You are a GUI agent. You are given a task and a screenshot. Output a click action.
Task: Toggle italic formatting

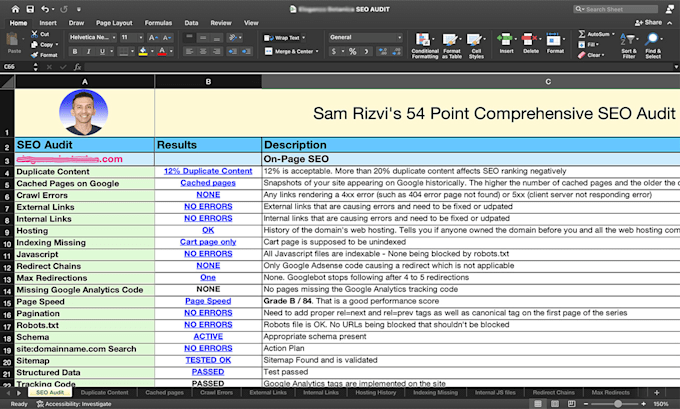coord(88,52)
